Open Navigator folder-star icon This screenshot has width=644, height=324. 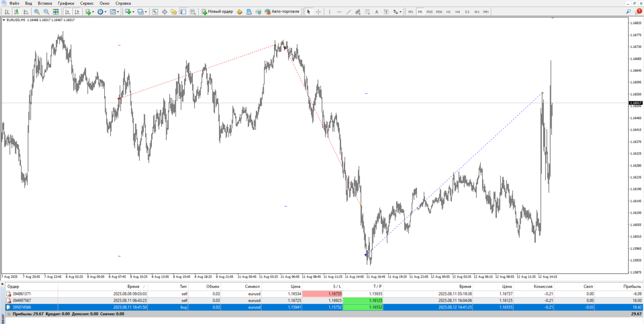click(x=174, y=11)
